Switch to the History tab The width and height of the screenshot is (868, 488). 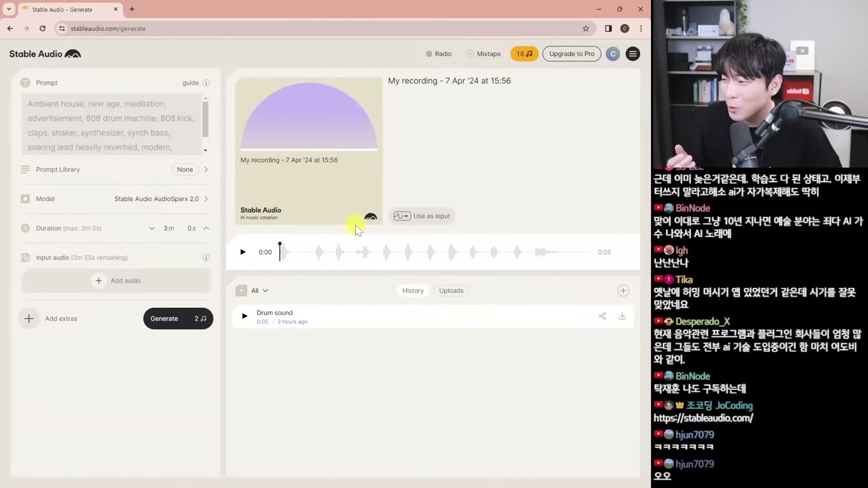tap(413, 290)
